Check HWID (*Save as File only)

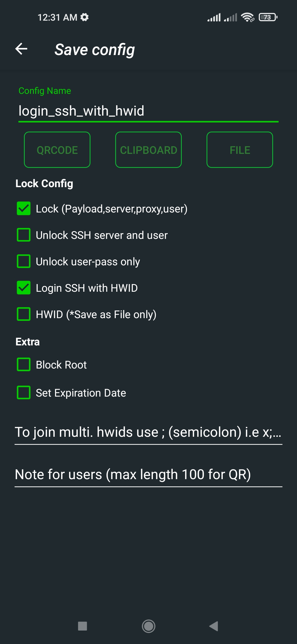[x=24, y=314]
